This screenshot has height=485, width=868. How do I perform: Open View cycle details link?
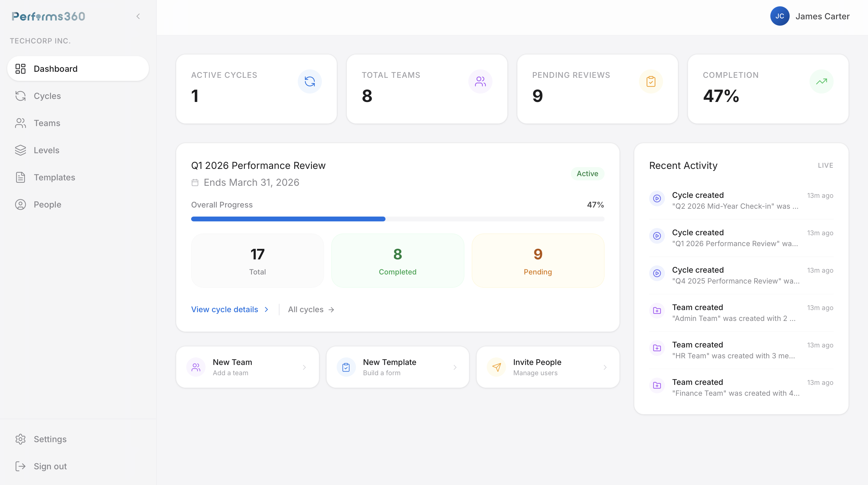(x=229, y=309)
